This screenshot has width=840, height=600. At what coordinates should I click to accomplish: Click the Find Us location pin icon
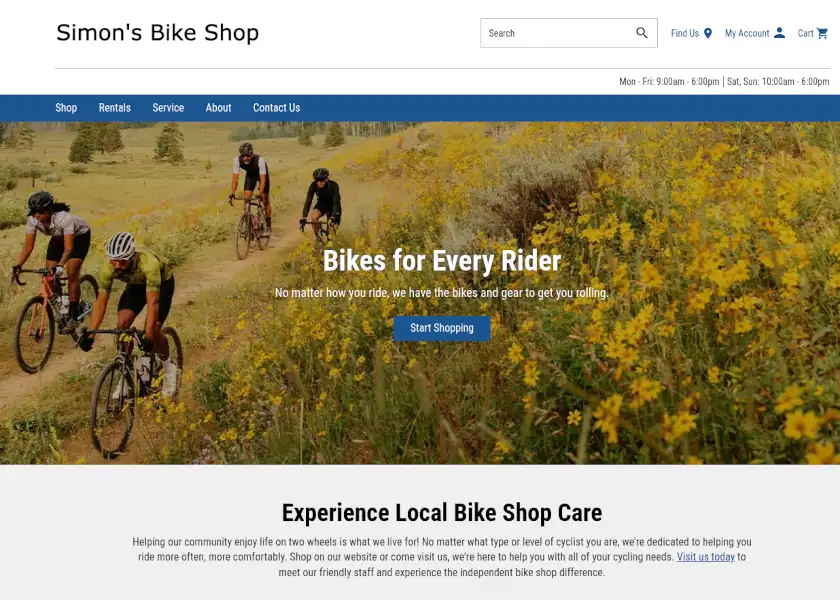[x=708, y=33]
